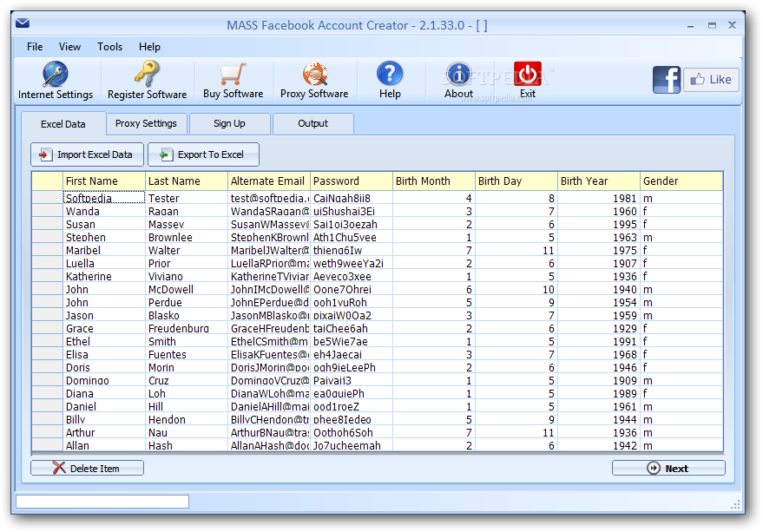The image size is (763, 532).
Task: Switch to the Proxy Settings tab
Action: [146, 123]
